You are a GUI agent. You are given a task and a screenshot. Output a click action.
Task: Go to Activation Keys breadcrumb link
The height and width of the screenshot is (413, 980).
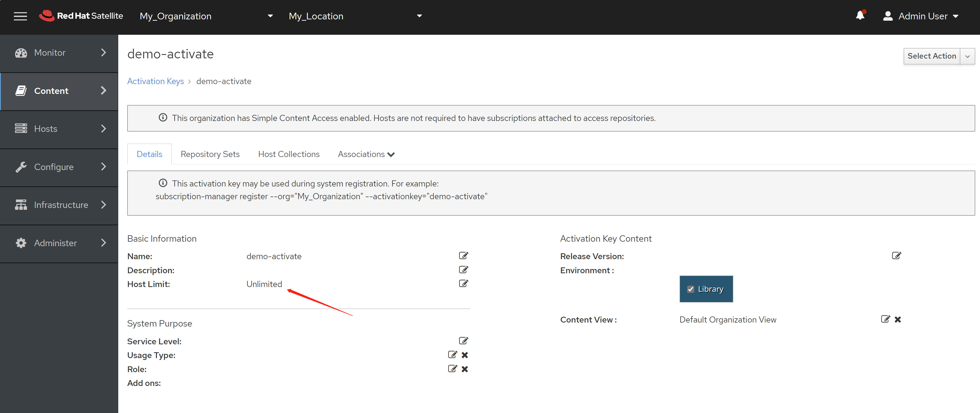pos(155,81)
